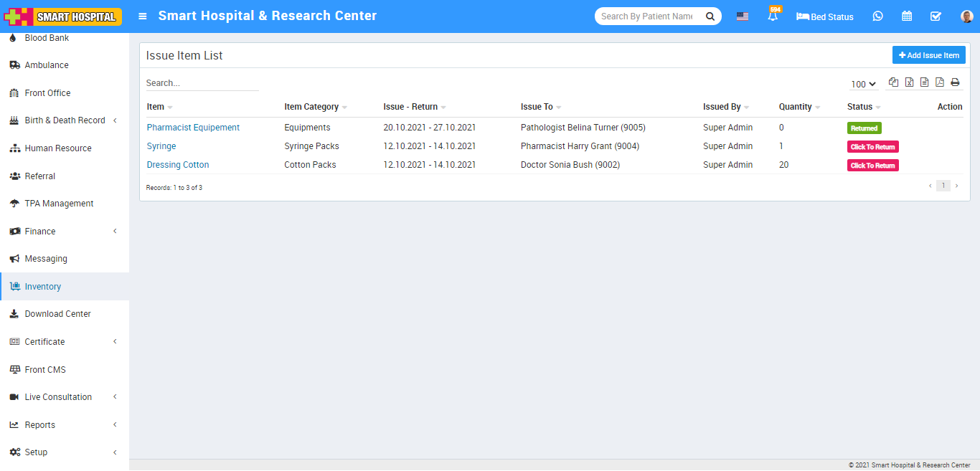
Task: Open the calendar icon in header
Action: tap(907, 16)
